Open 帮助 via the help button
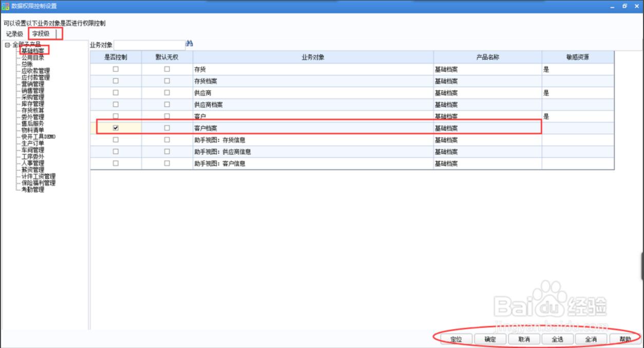Image resolution: width=644 pixels, height=348 pixels. coord(624,339)
